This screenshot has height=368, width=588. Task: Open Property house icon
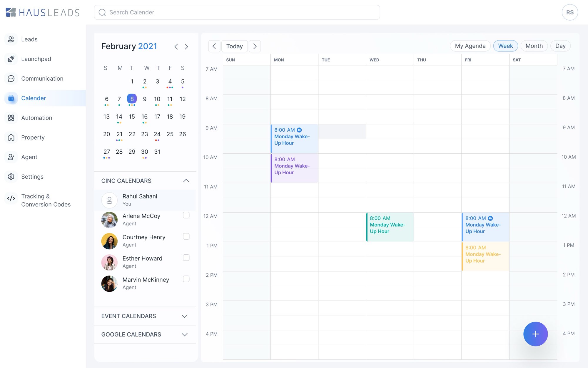click(x=11, y=137)
